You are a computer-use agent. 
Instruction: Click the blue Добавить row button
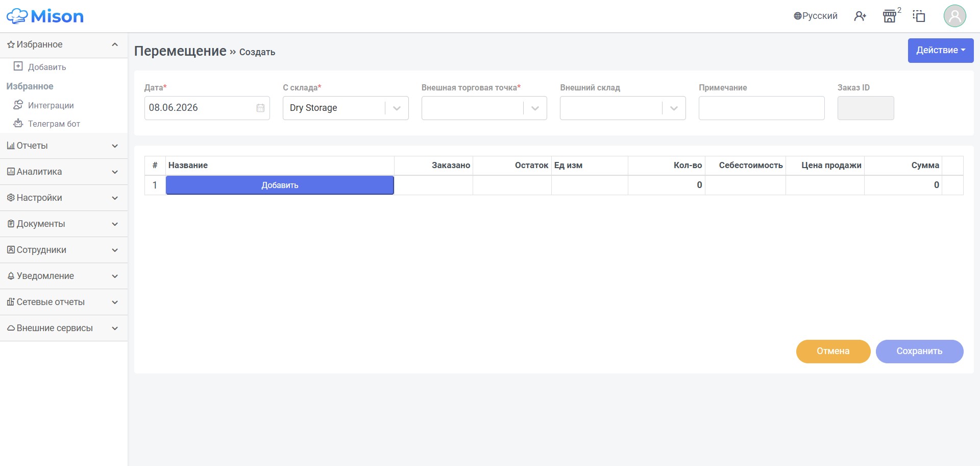click(x=280, y=185)
